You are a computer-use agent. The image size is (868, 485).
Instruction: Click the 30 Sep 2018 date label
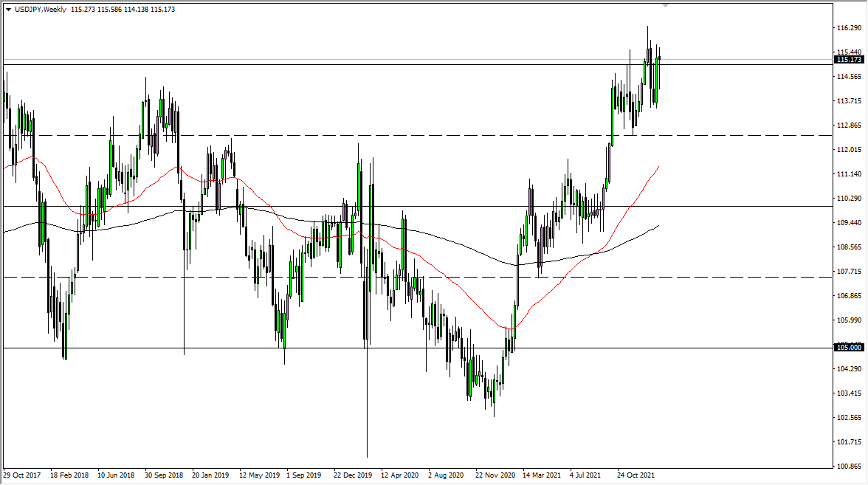164,475
